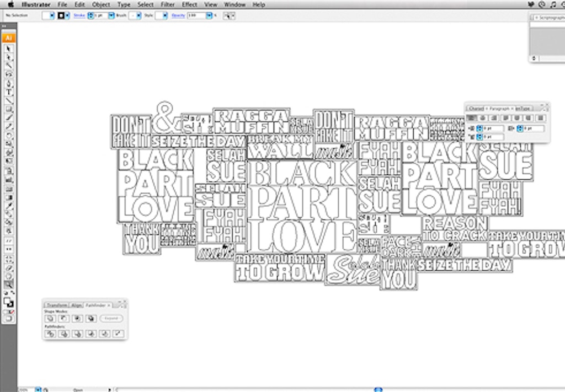Click first Shape Modes icon in Pathfinder
The width and height of the screenshot is (565, 392).
click(x=50, y=318)
